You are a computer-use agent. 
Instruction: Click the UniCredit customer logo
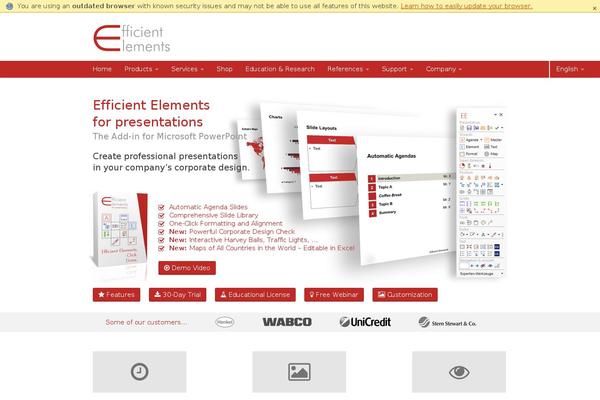[x=365, y=322]
